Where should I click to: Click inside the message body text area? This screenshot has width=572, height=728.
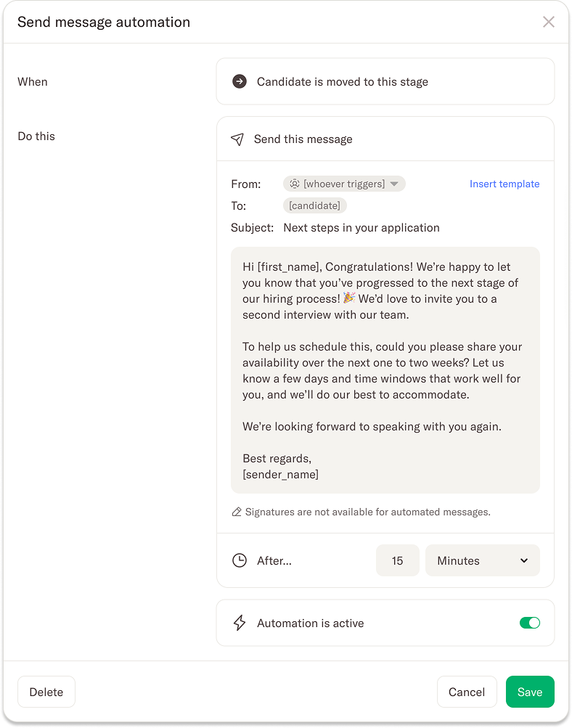point(385,370)
